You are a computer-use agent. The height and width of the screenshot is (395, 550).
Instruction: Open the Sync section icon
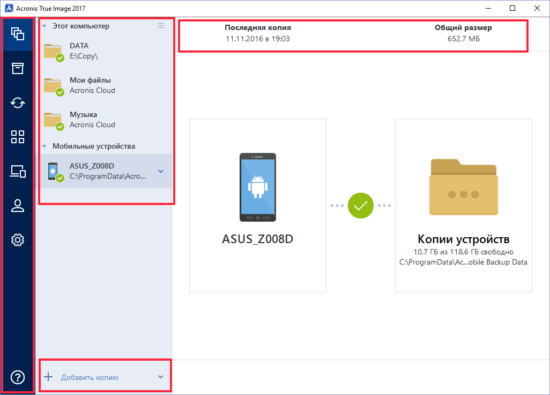18,103
